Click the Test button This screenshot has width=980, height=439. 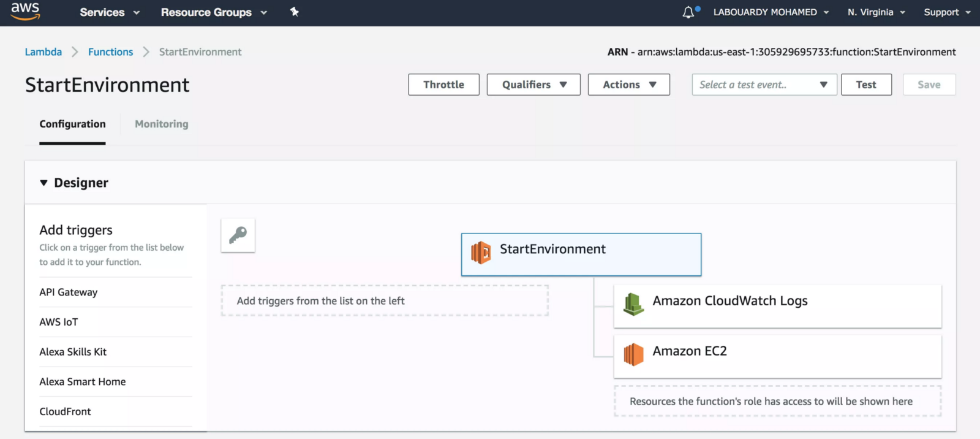tap(866, 85)
